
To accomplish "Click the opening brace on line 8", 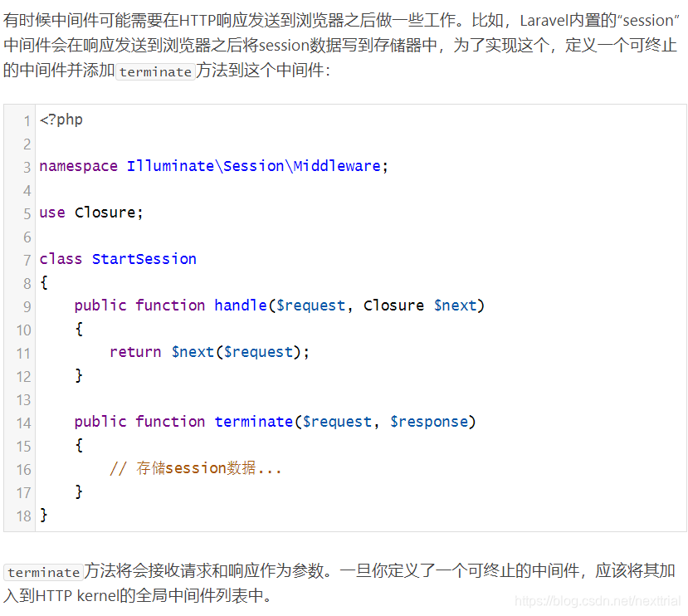I will 43,282.
